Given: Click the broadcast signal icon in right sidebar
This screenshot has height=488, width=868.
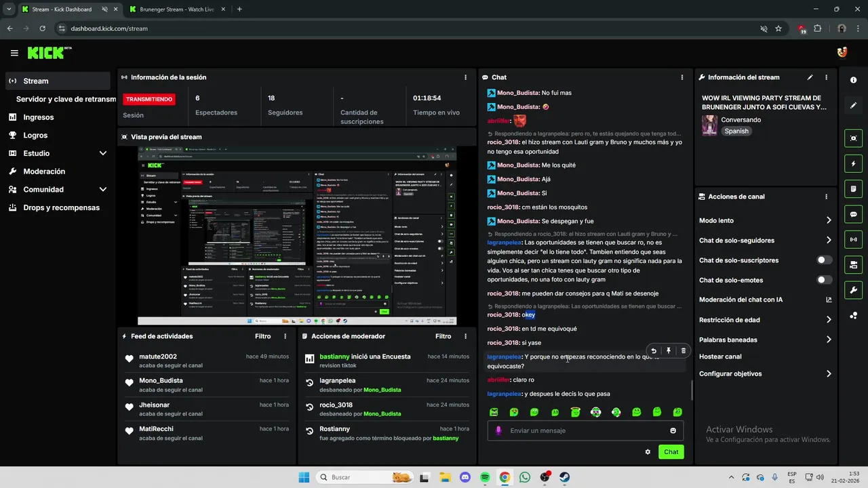Looking at the screenshot, I should click(853, 239).
